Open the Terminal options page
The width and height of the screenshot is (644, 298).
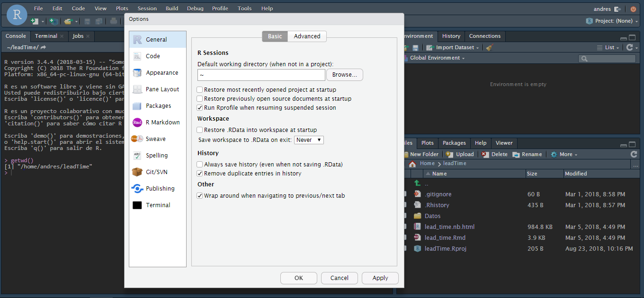pyautogui.click(x=157, y=205)
